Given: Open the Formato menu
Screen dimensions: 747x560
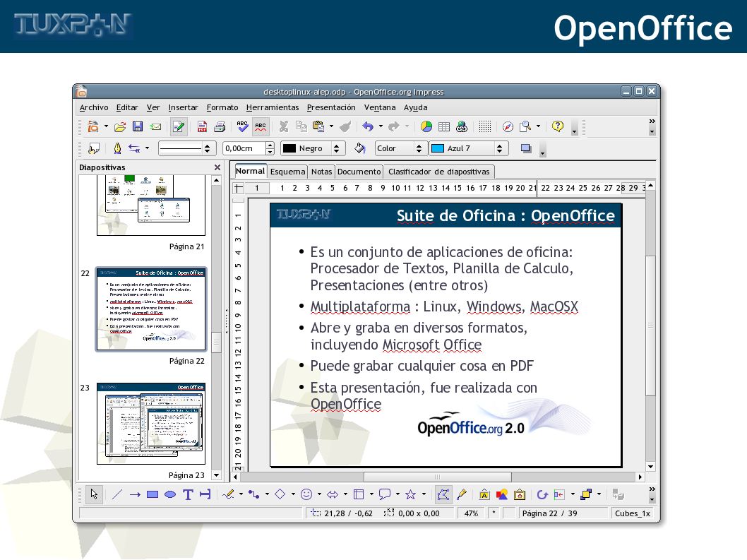Looking at the screenshot, I should pyautogui.click(x=222, y=108).
